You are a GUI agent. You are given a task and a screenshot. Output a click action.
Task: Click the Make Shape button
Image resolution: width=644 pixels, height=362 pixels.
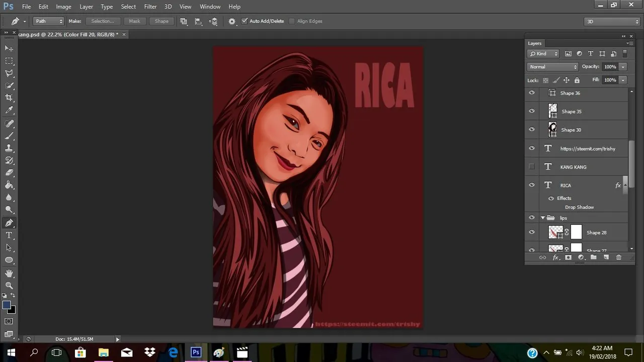tap(162, 21)
